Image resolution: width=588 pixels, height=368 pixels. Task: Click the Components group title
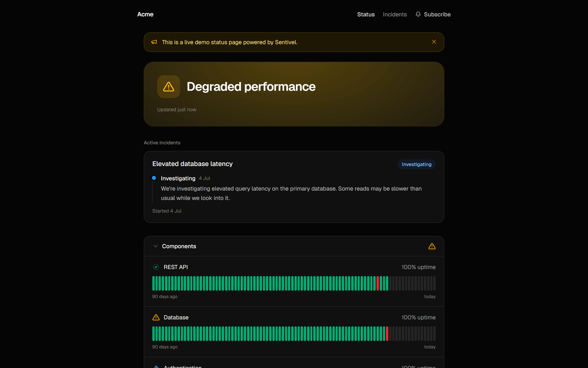tap(179, 246)
